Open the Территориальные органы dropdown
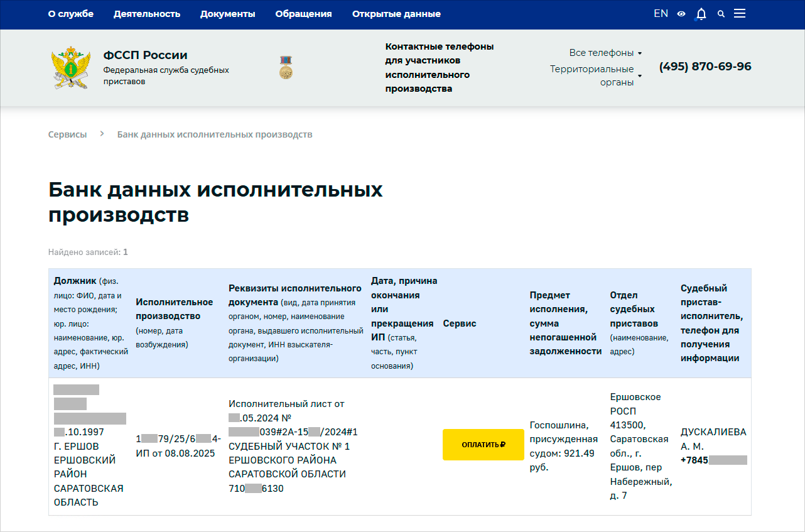Screen dimensions: 805x532 592,75
